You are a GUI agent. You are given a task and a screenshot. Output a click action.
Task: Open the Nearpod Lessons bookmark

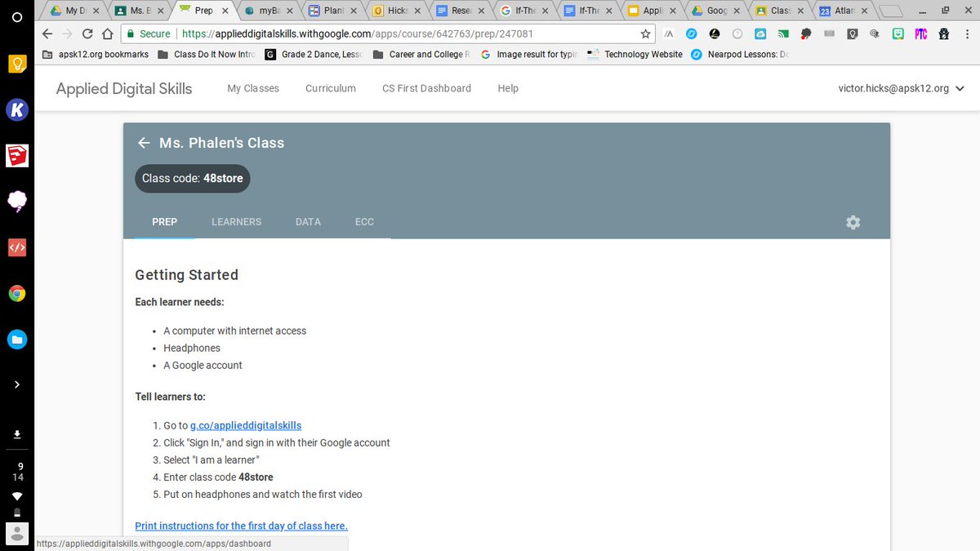click(740, 55)
